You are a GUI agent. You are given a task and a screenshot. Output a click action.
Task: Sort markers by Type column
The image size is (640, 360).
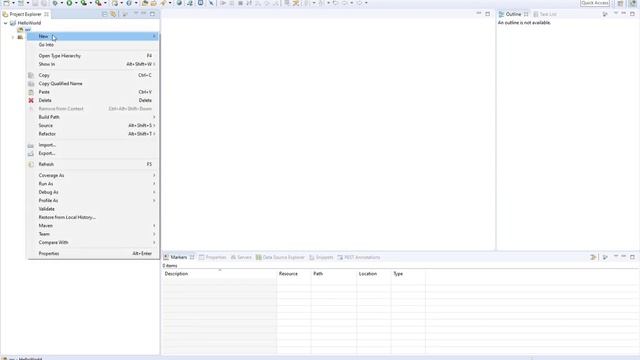(x=408, y=273)
